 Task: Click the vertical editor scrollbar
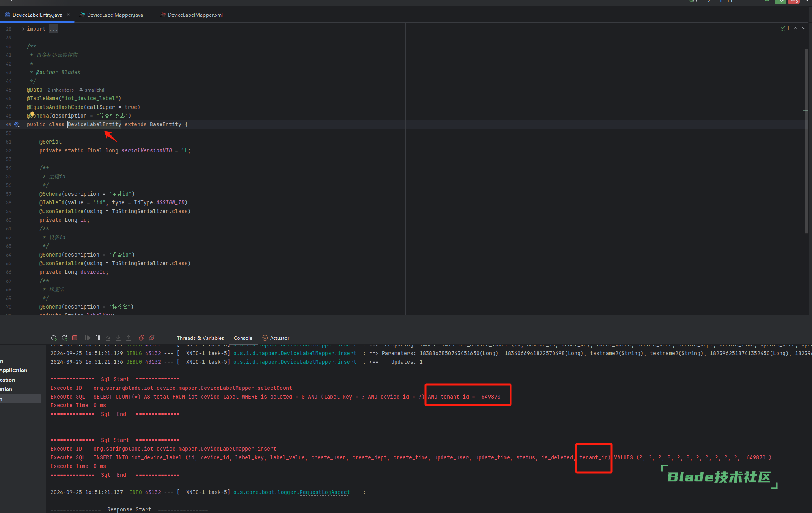coord(806,141)
